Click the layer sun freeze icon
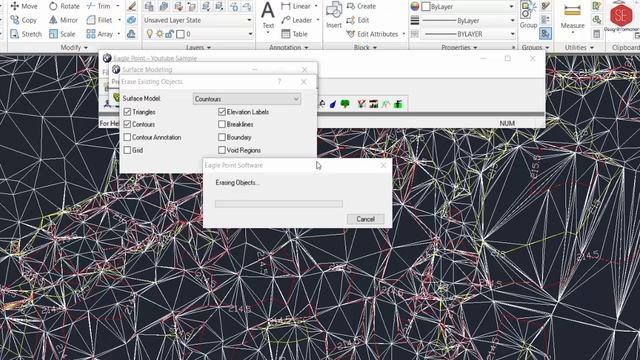The image size is (640, 360). [x=160, y=34]
